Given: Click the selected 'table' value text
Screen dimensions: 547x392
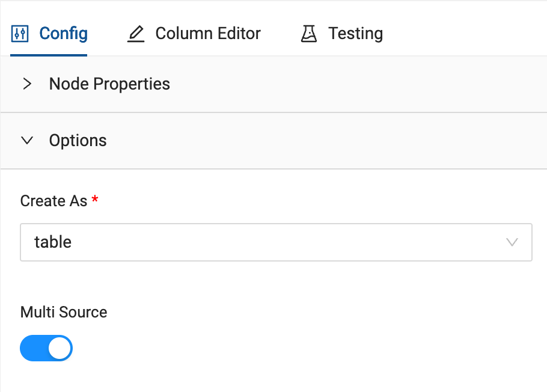Looking at the screenshot, I should [53, 242].
